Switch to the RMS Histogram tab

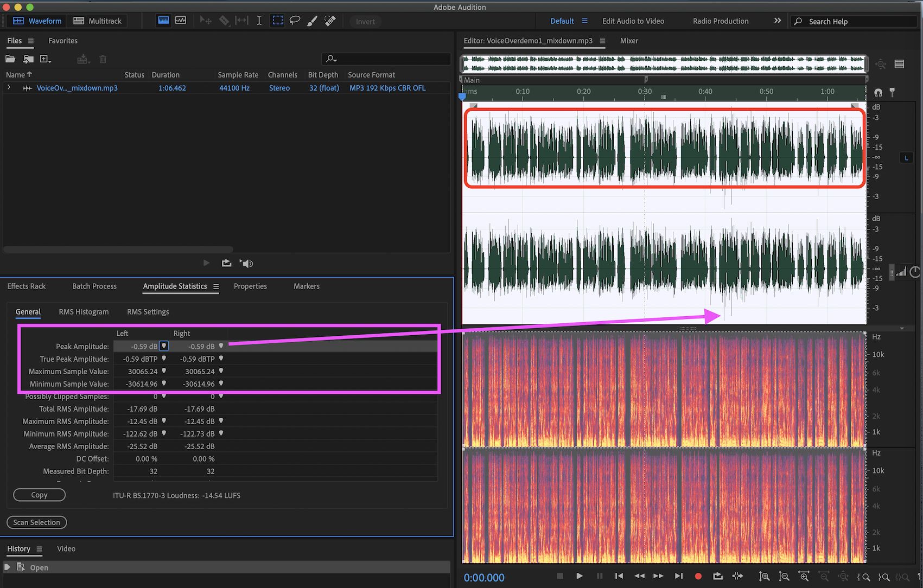click(84, 312)
